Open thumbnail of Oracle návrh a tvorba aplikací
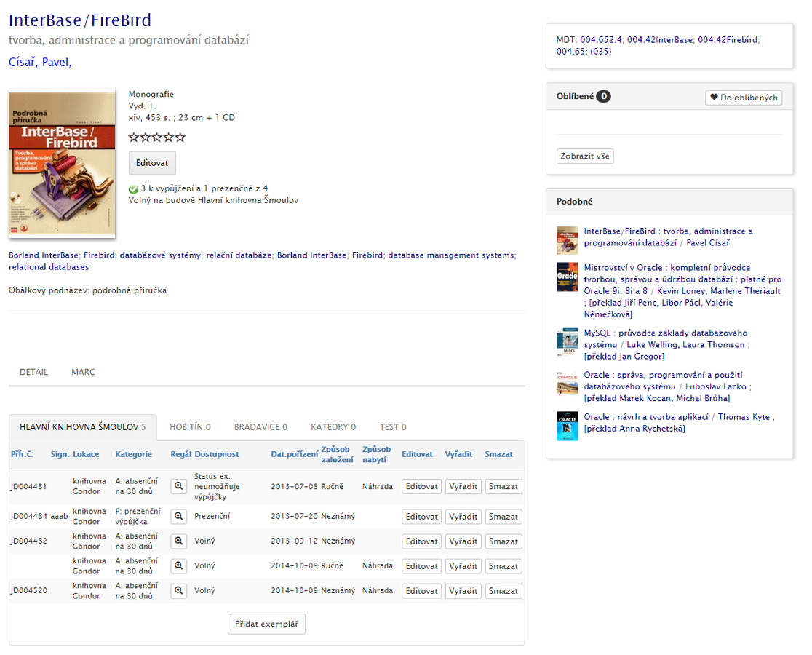Image resolution: width=812 pixels, height=655 pixels. (x=567, y=426)
